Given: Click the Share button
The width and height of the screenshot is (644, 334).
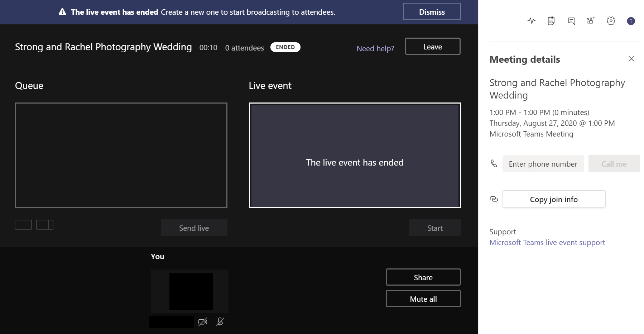Looking at the screenshot, I should coord(423,277).
